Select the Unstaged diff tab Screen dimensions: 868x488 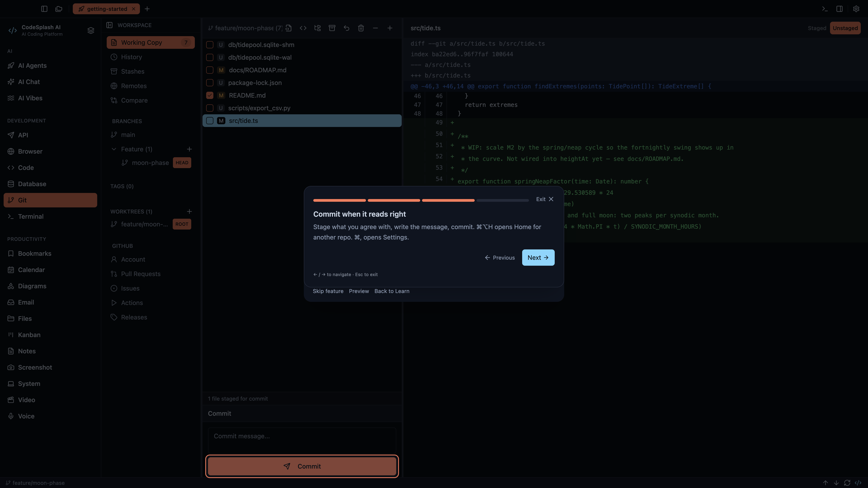click(x=845, y=28)
